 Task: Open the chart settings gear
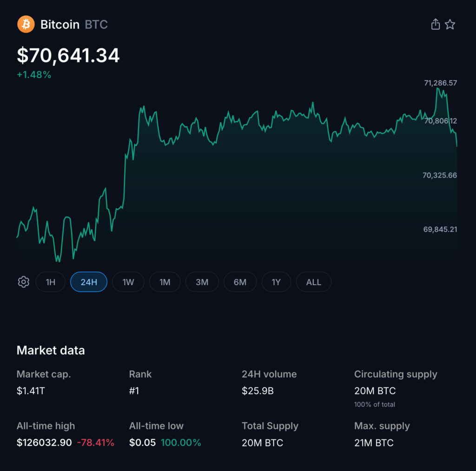pos(23,282)
